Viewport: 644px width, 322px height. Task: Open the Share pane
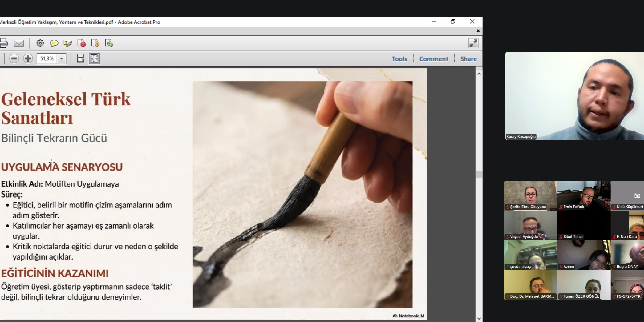coord(468,59)
